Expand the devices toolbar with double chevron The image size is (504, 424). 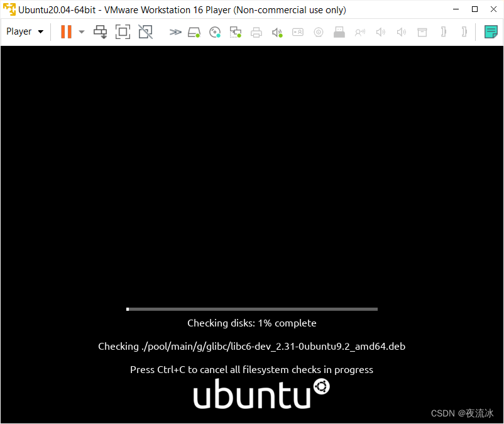pyautogui.click(x=175, y=32)
